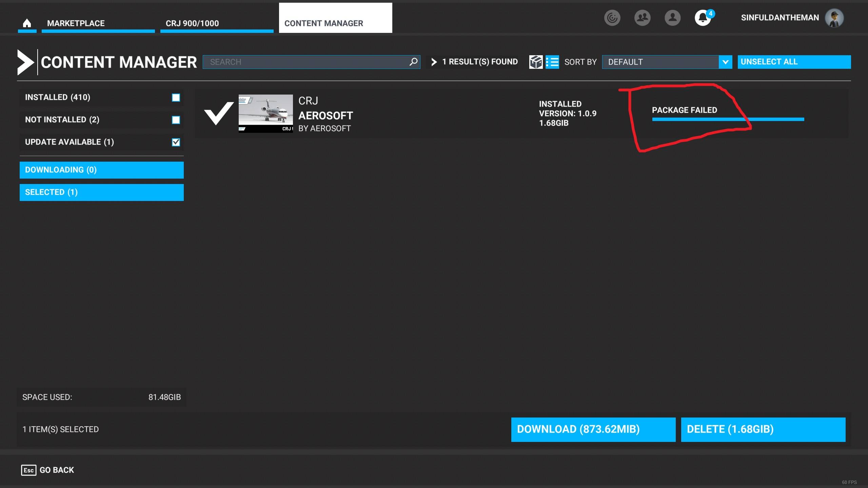Screen dimensions: 868x488
Task: Click the By Aerosoft author text
Action: coord(324,128)
